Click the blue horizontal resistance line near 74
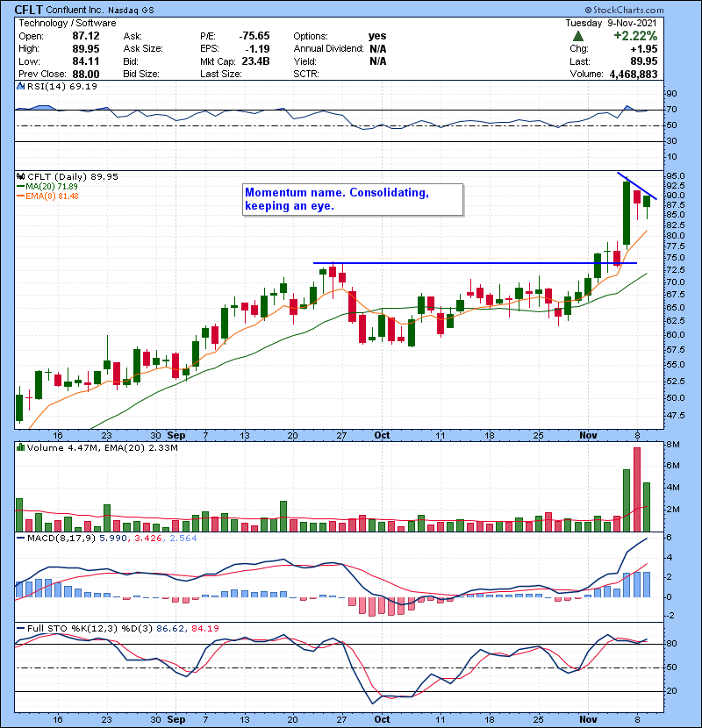 click(475, 263)
